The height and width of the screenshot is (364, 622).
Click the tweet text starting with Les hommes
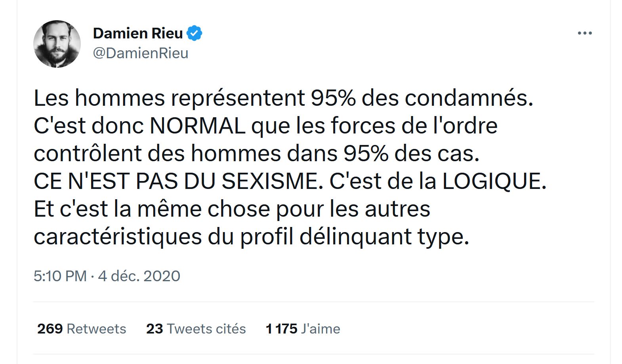tap(290, 167)
